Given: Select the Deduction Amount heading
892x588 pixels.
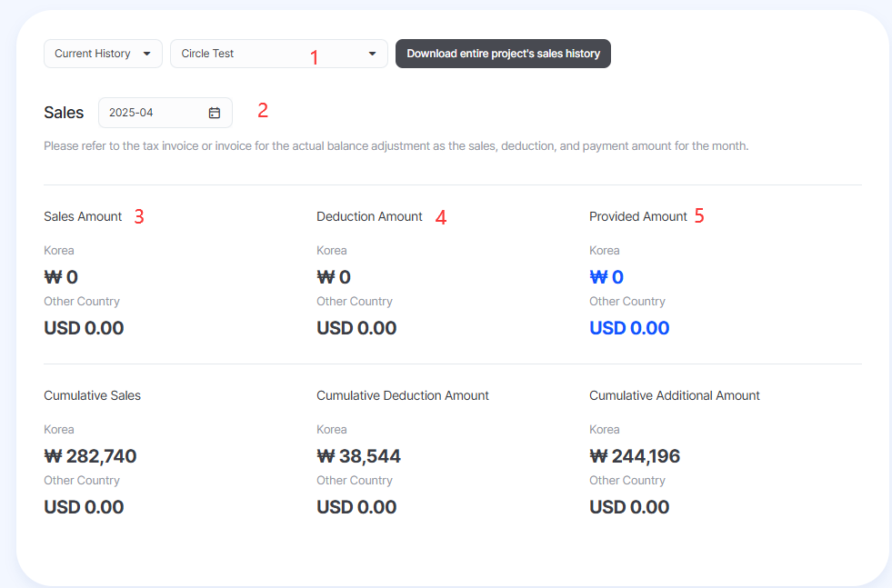Looking at the screenshot, I should (x=369, y=216).
